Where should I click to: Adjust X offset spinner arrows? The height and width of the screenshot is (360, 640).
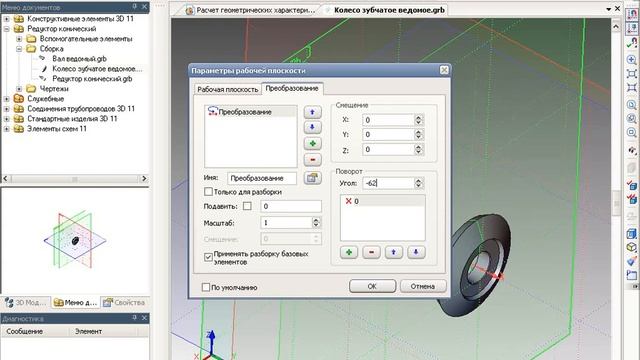coord(418,120)
